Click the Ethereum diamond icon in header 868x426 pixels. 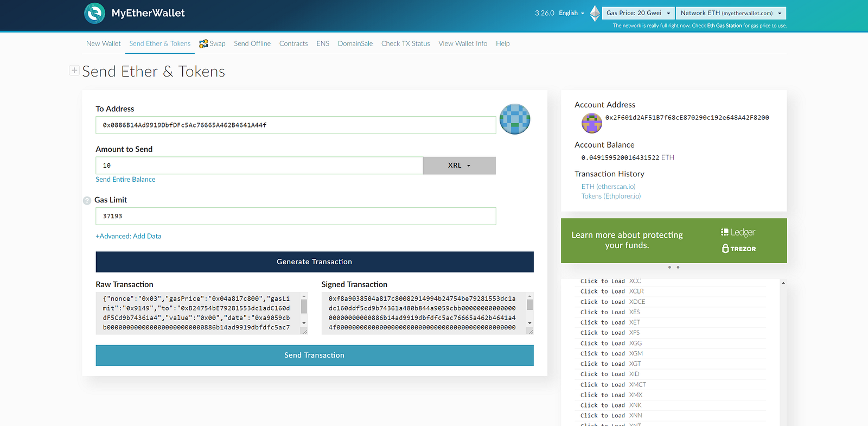click(x=595, y=13)
